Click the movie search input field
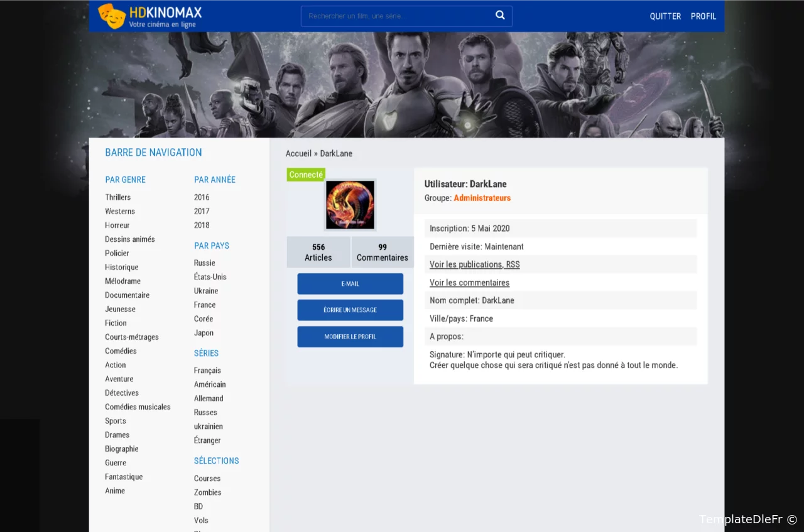Image resolution: width=804 pixels, height=532 pixels. click(x=396, y=16)
